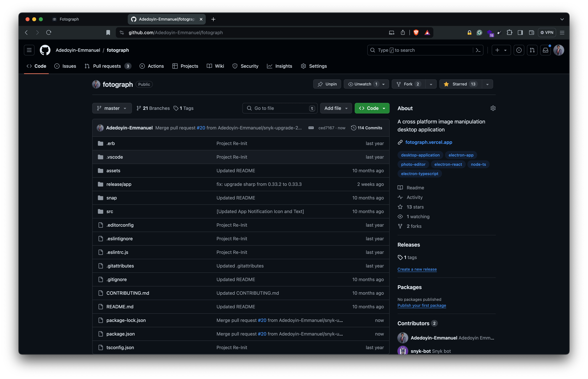
Task: Click the Fork button
Action: pyautogui.click(x=408, y=84)
